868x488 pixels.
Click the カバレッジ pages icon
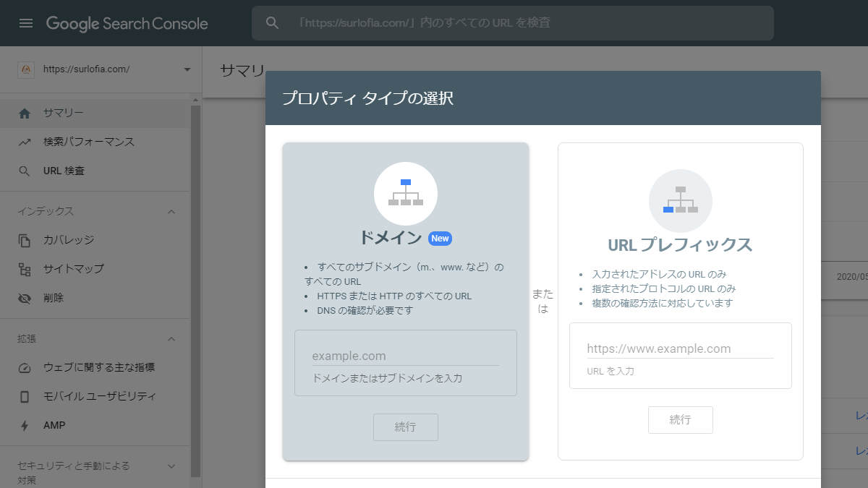coord(25,240)
